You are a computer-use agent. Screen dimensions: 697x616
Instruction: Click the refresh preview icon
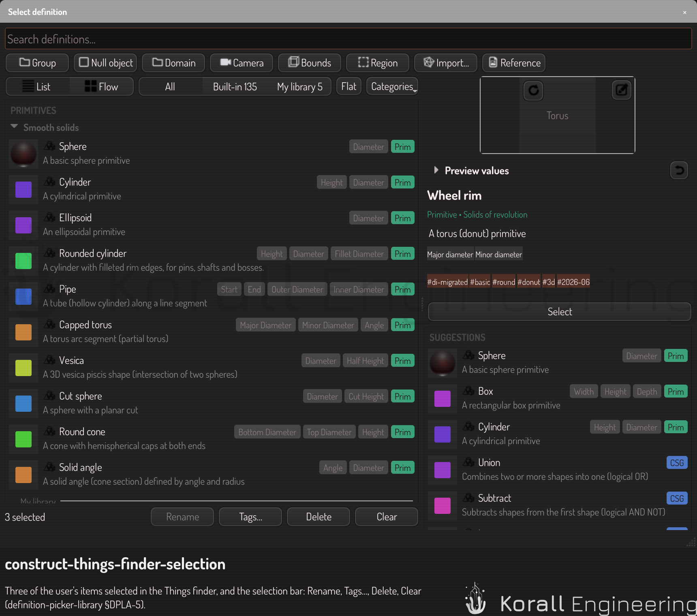pyautogui.click(x=533, y=90)
